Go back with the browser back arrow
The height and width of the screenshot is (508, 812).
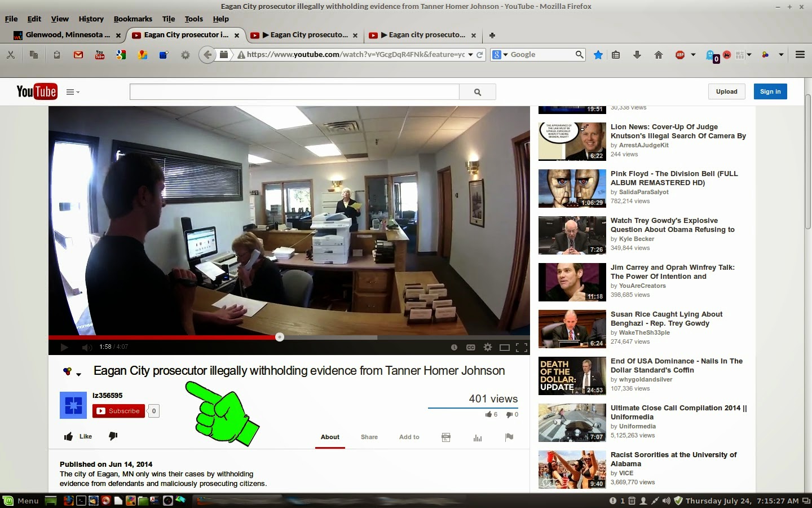pyautogui.click(x=208, y=55)
